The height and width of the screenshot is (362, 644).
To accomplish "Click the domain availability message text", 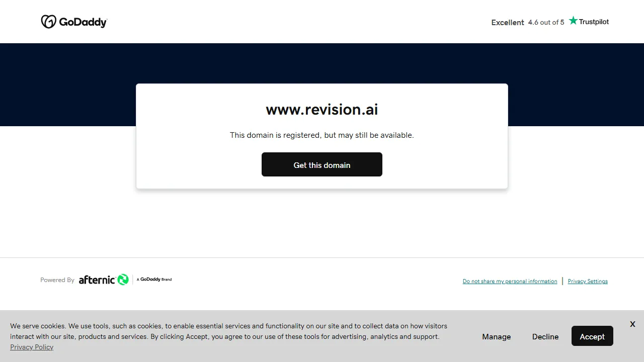I will pyautogui.click(x=321, y=135).
